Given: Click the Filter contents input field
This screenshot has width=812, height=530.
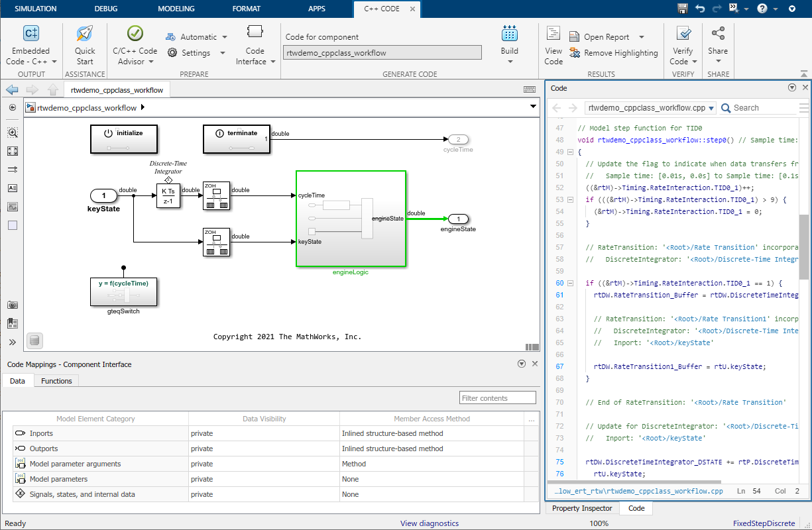Looking at the screenshot, I should 497,398.
